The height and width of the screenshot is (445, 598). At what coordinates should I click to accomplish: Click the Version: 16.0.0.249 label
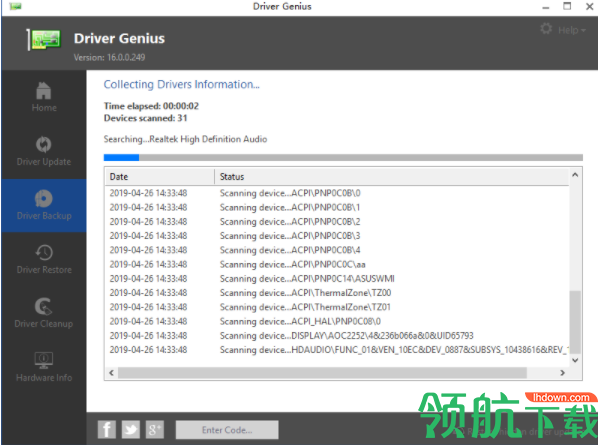pos(109,58)
